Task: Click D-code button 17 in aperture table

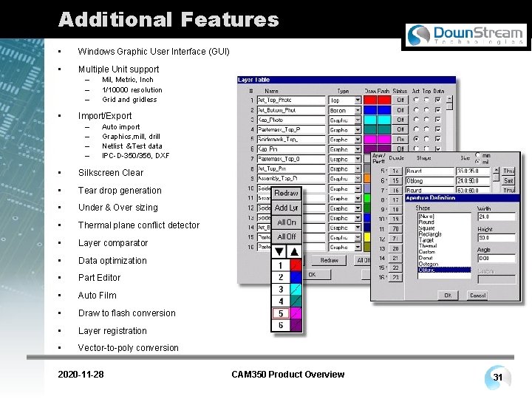Action: 395,199
